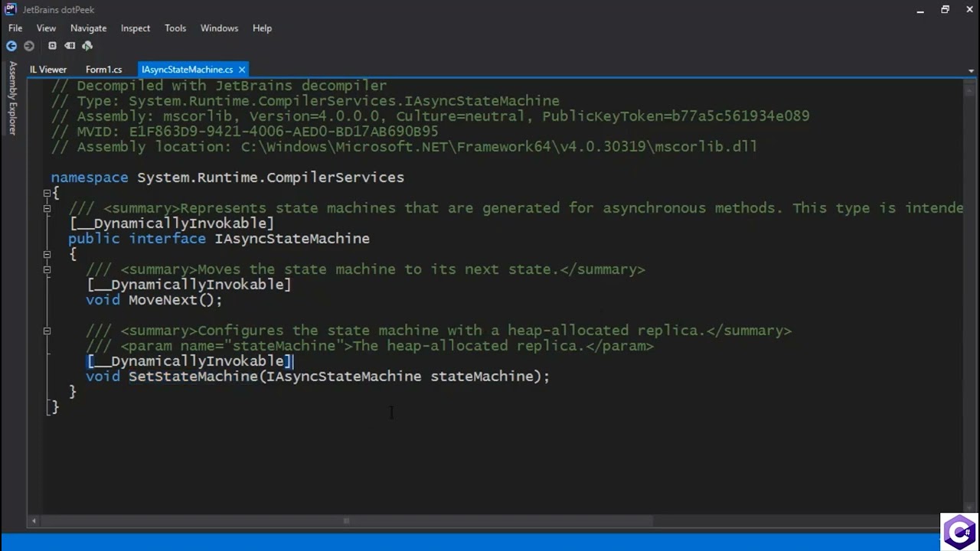Click the SetStateMachine method name
This screenshot has width=980, height=551.
pos(193,377)
